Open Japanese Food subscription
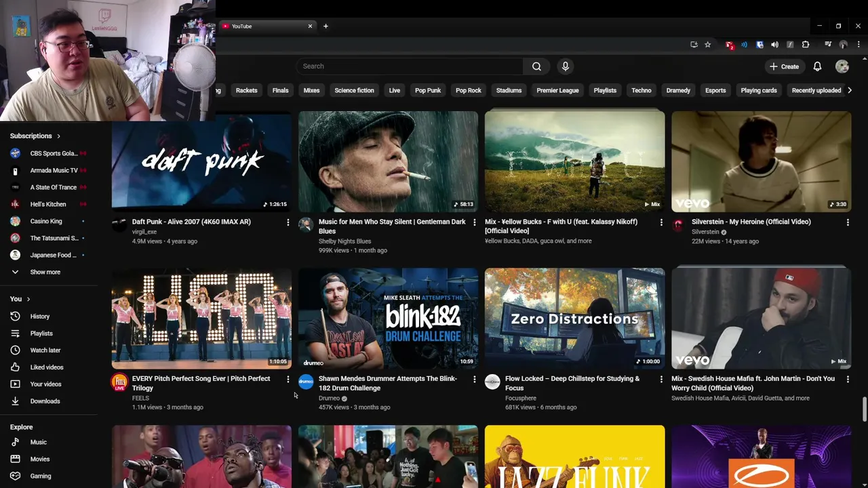 pos(47,255)
